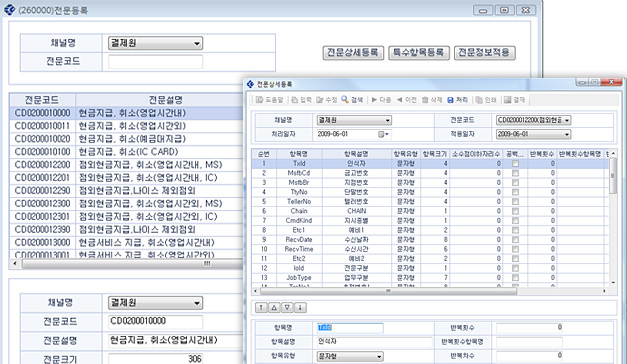Click the 전문상세등록 button
627x364 pixels.
tap(353, 52)
